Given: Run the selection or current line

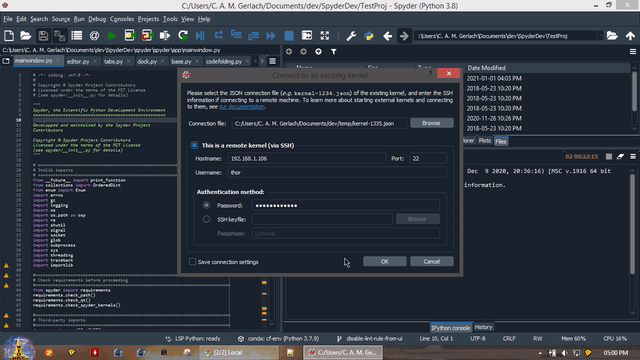Looking at the screenshot, I should pos(165,36).
